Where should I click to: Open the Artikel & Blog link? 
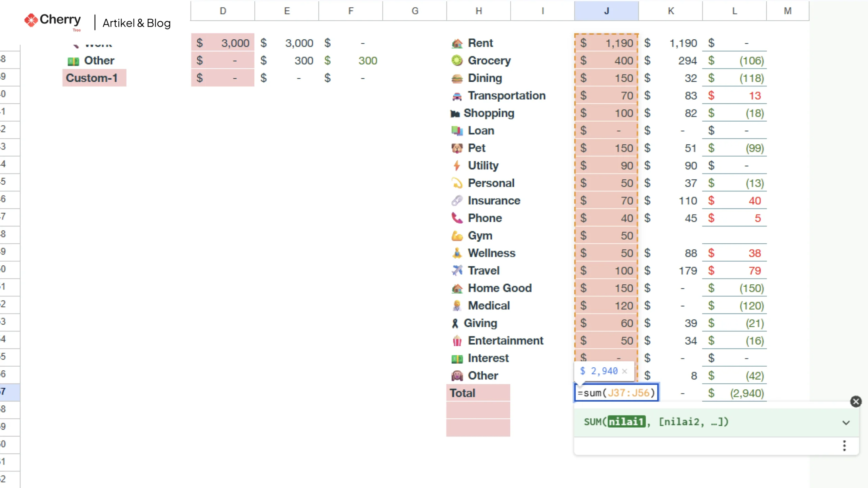click(137, 23)
